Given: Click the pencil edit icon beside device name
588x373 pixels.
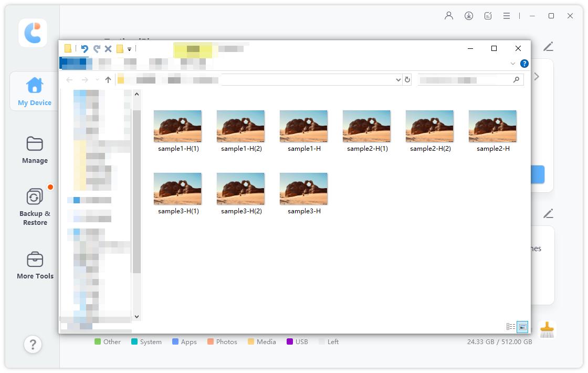Looking at the screenshot, I should (548, 47).
